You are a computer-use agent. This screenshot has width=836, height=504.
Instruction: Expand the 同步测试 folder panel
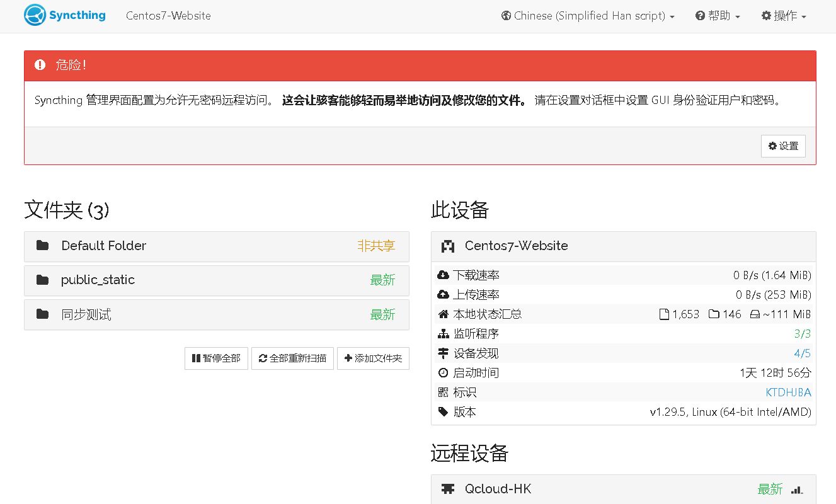(x=216, y=314)
